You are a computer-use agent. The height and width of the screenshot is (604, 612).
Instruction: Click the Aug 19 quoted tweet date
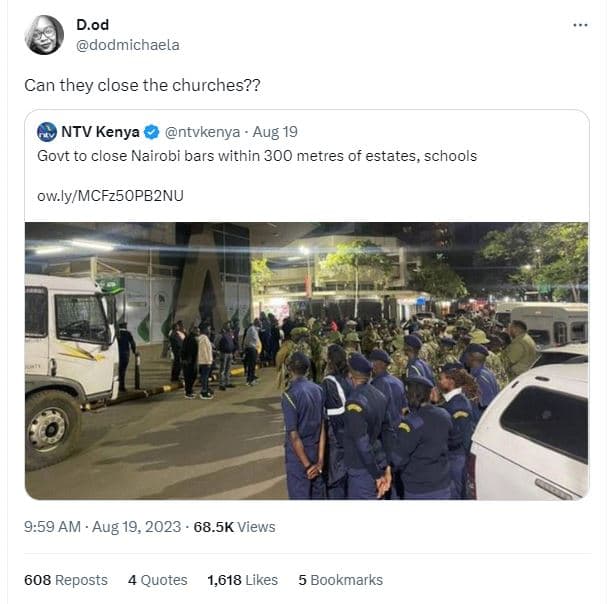(274, 132)
